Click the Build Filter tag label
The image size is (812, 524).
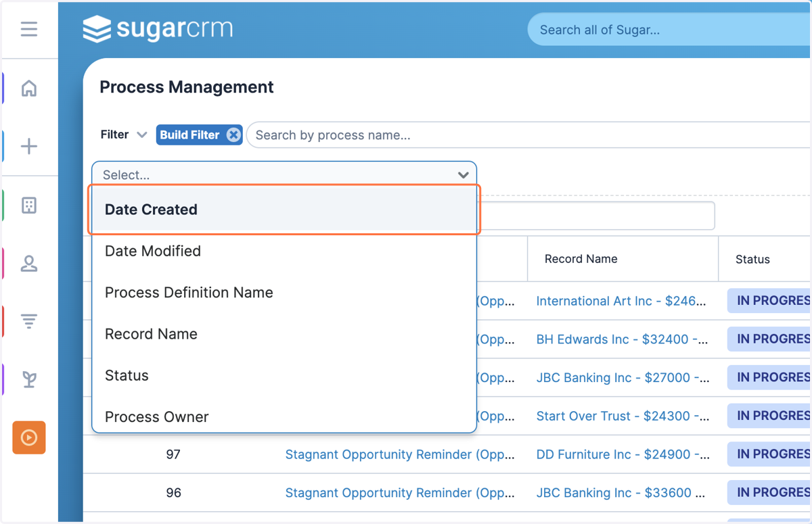189,135
